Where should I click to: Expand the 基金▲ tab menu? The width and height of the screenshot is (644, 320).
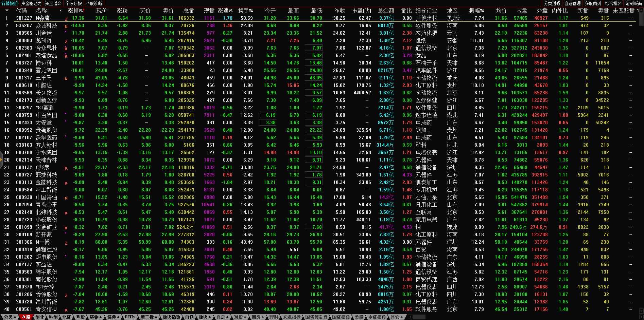coord(95,317)
